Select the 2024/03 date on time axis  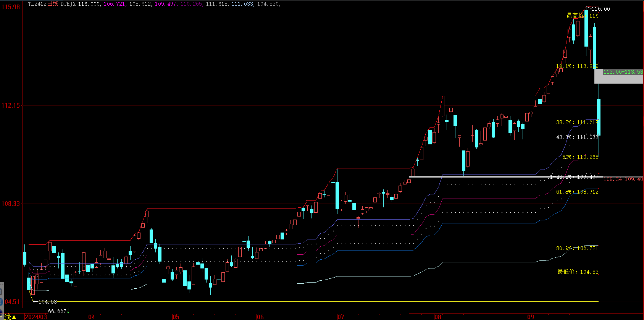[x=36, y=317]
